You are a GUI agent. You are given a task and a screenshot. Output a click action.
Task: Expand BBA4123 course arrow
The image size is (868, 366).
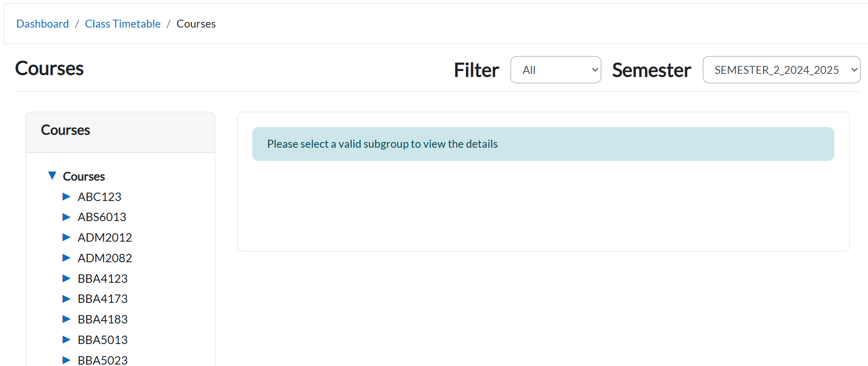[66, 279]
